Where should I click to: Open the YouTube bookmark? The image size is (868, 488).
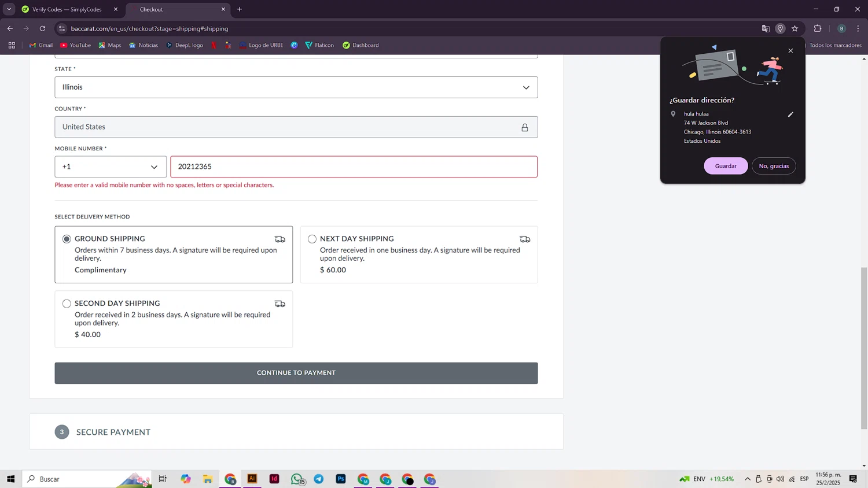pyautogui.click(x=75, y=45)
